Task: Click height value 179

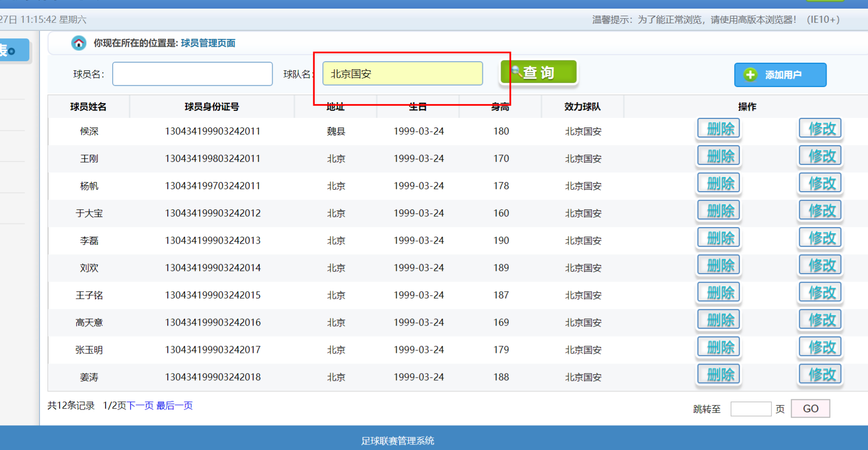Action: pos(501,350)
